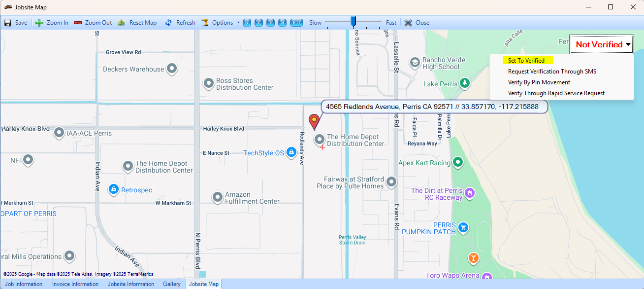Click the Lake Perris park marker
The width and height of the screenshot is (644, 289).
[x=465, y=83]
